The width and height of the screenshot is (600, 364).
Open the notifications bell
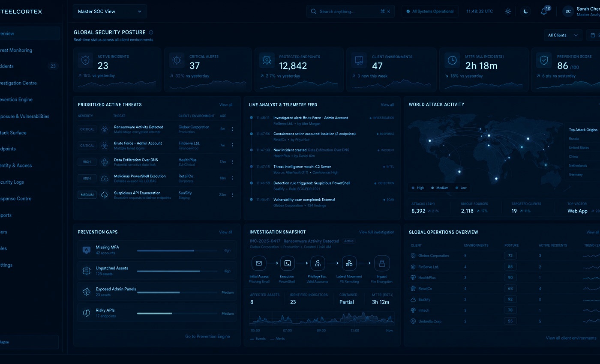[544, 12]
